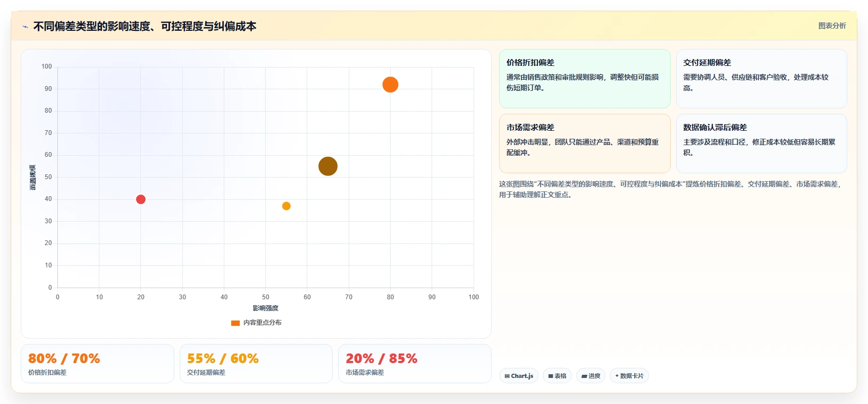Select the 交付延期偏差 description card
The image size is (868, 404).
tap(761, 79)
